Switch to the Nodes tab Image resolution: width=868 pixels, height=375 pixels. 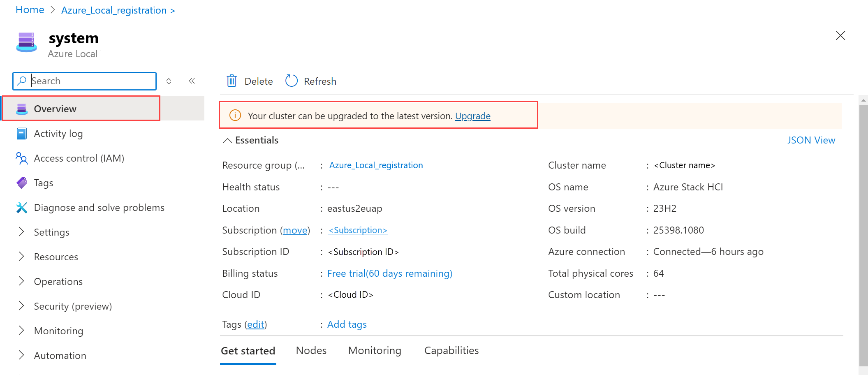311,350
